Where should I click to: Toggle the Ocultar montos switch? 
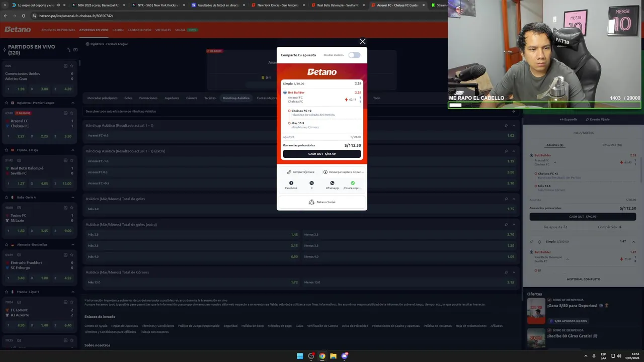click(354, 55)
